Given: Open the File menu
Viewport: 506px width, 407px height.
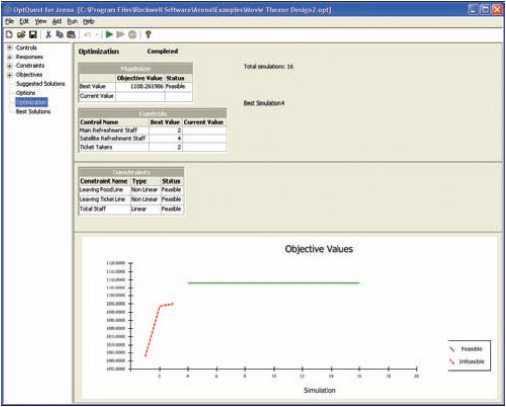Looking at the screenshot, I should 9,21.
